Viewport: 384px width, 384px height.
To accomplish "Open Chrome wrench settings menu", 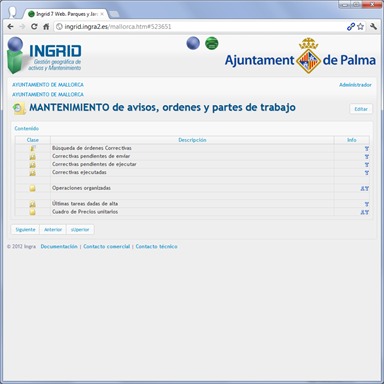I will pos(373,27).
